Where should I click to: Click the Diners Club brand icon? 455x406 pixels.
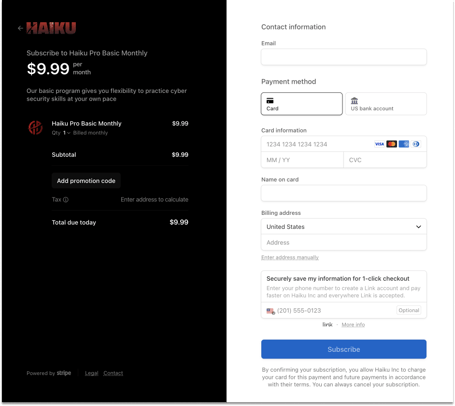[x=416, y=144]
